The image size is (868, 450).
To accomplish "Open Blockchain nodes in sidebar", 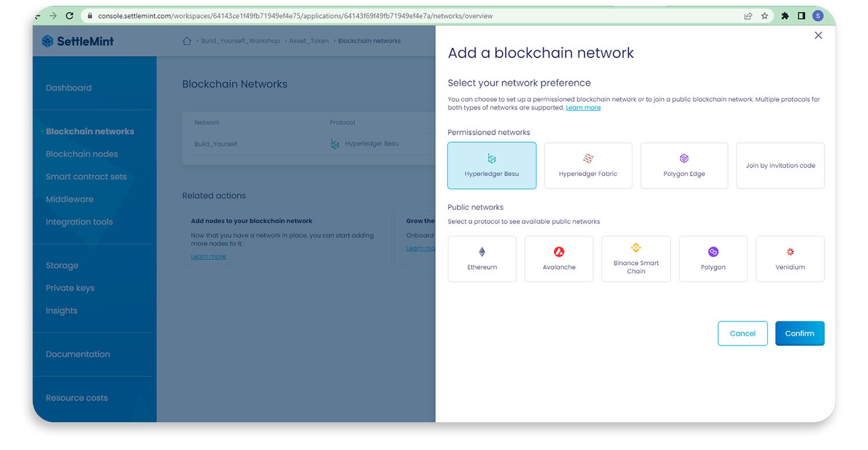I will click(82, 154).
